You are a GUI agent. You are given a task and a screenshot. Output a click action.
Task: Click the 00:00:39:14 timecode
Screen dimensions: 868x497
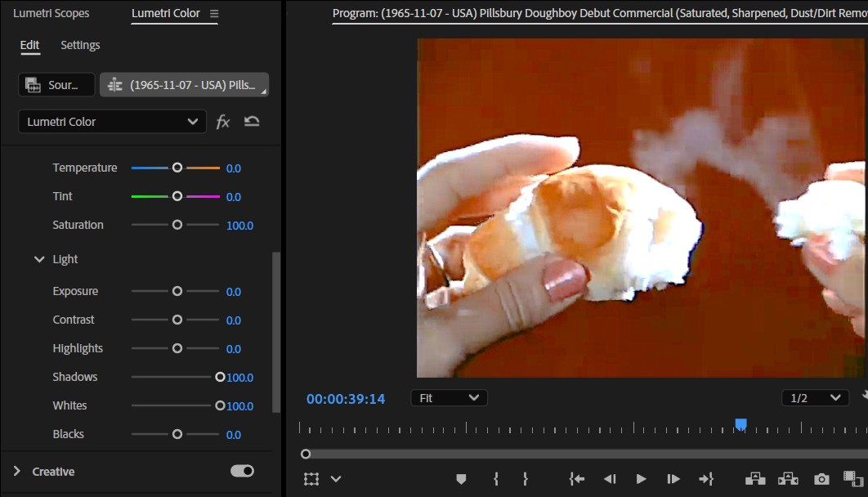coord(346,399)
